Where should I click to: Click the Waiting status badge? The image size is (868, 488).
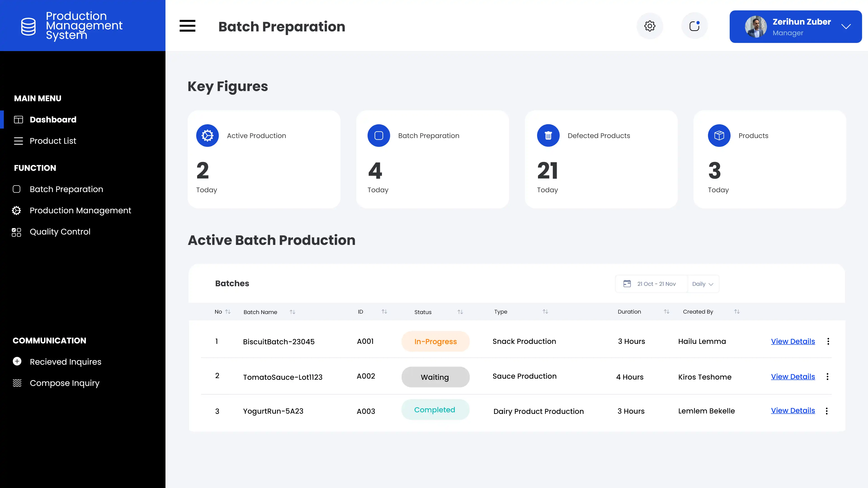point(435,377)
